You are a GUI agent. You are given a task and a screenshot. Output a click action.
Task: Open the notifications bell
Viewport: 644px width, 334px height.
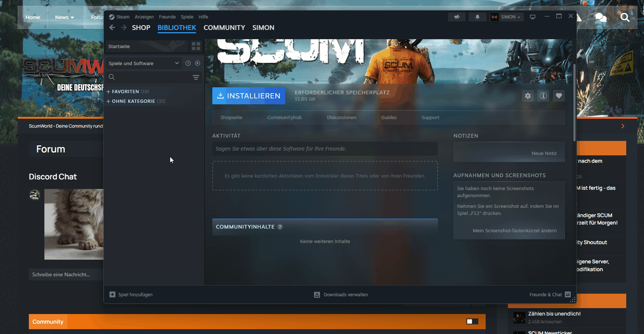click(x=477, y=17)
